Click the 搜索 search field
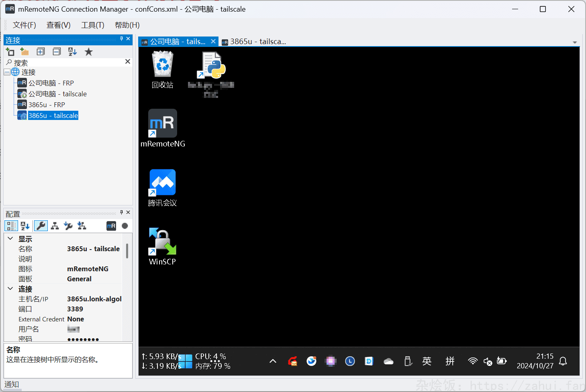The width and height of the screenshot is (586, 392). 68,63
